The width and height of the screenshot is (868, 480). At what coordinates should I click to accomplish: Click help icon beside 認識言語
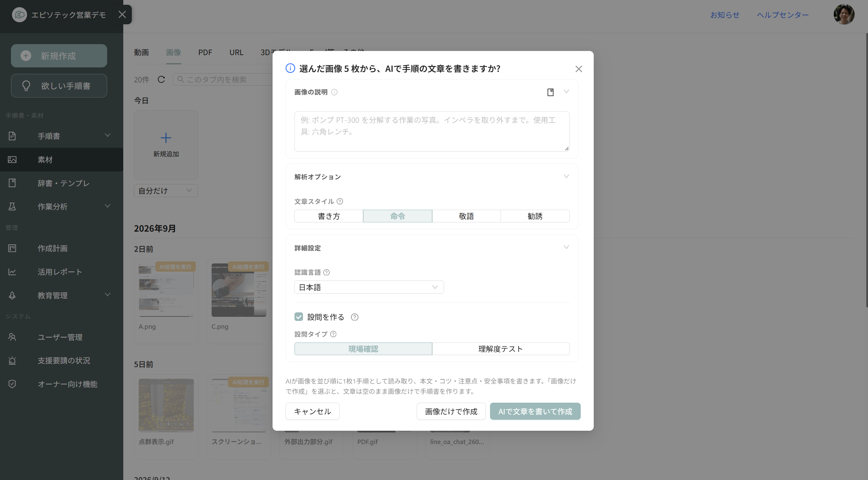(327, 272)
